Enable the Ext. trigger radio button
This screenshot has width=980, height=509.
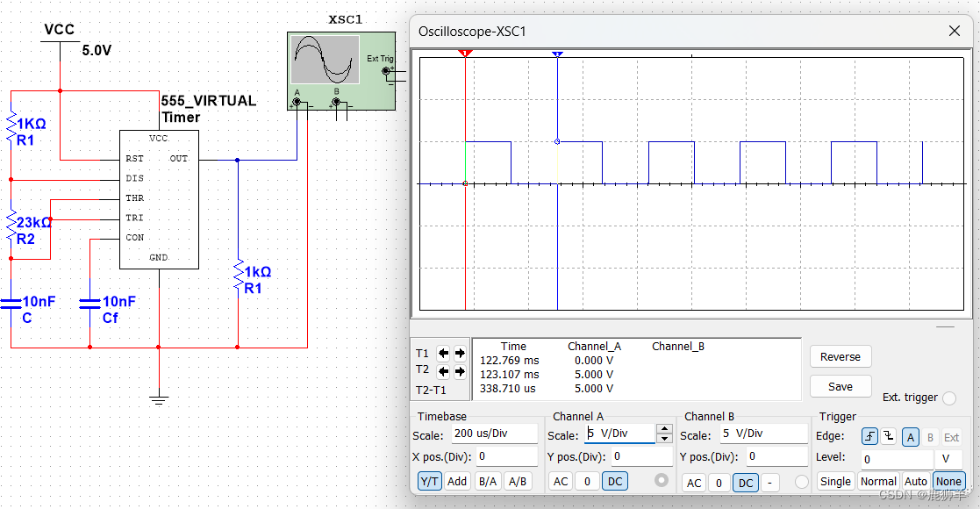(x=949, y=398)
